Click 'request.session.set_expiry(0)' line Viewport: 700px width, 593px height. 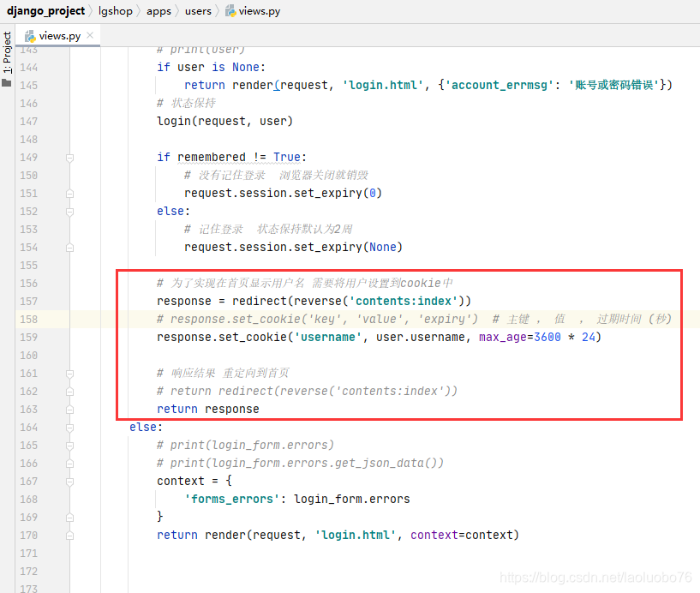[283, 194]
